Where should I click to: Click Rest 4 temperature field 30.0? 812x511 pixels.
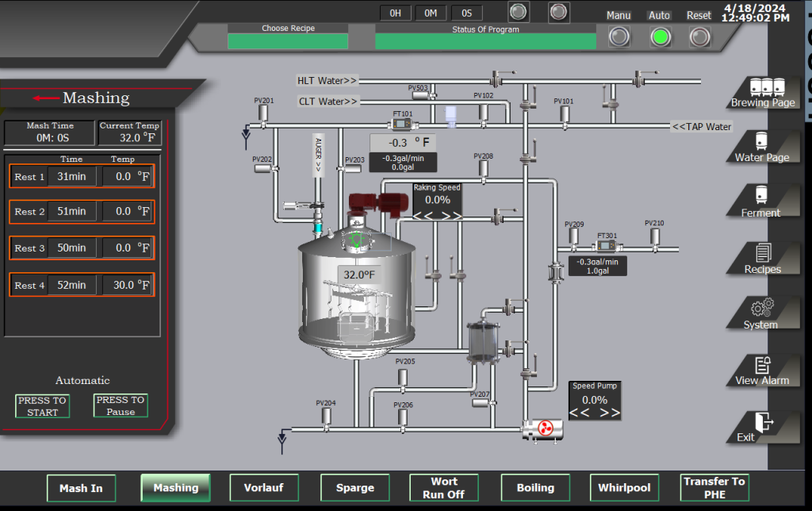coord(127,285)
